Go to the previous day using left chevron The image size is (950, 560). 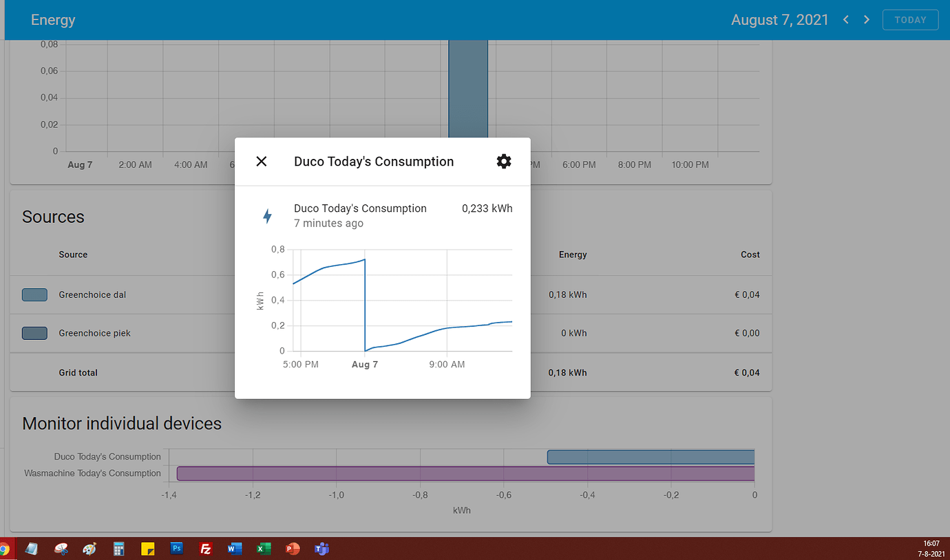click(845, 19)
